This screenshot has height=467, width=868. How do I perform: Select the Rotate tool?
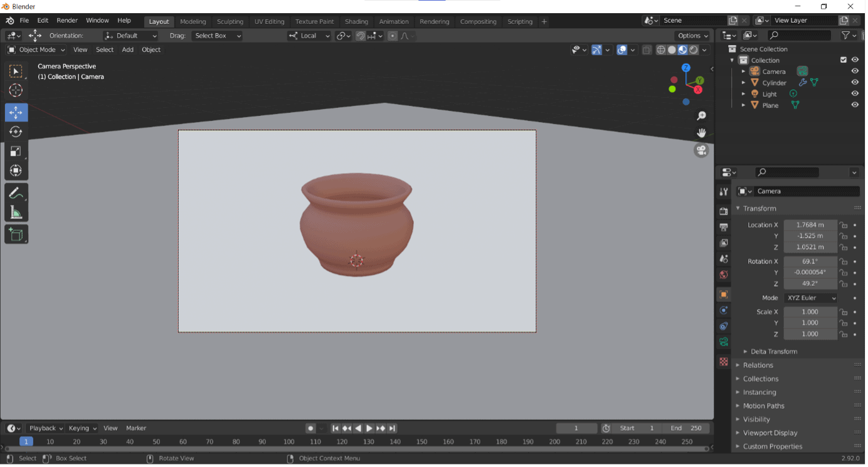[x=16, y=132]
